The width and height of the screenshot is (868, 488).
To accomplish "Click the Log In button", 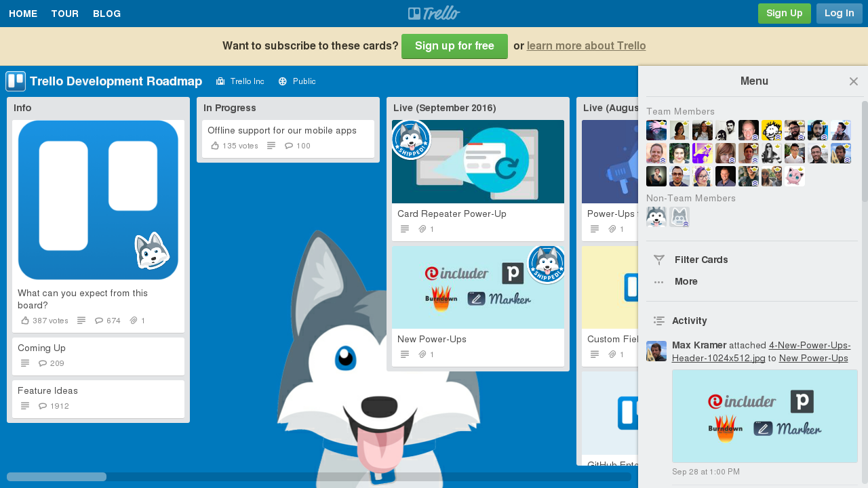I will (x=840, y=14).
